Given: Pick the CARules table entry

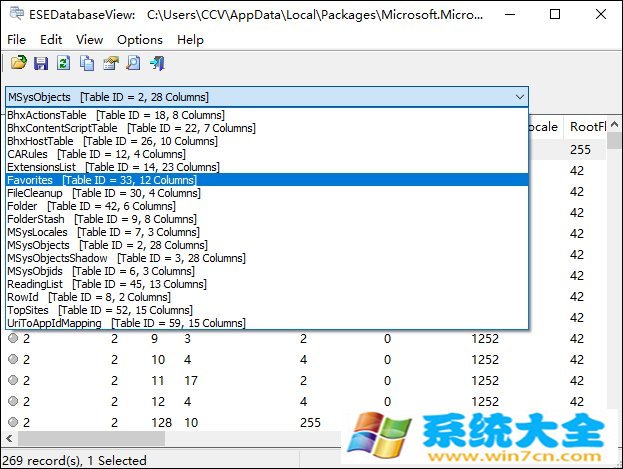Looking at the screenshot, I should pos(267,154).
